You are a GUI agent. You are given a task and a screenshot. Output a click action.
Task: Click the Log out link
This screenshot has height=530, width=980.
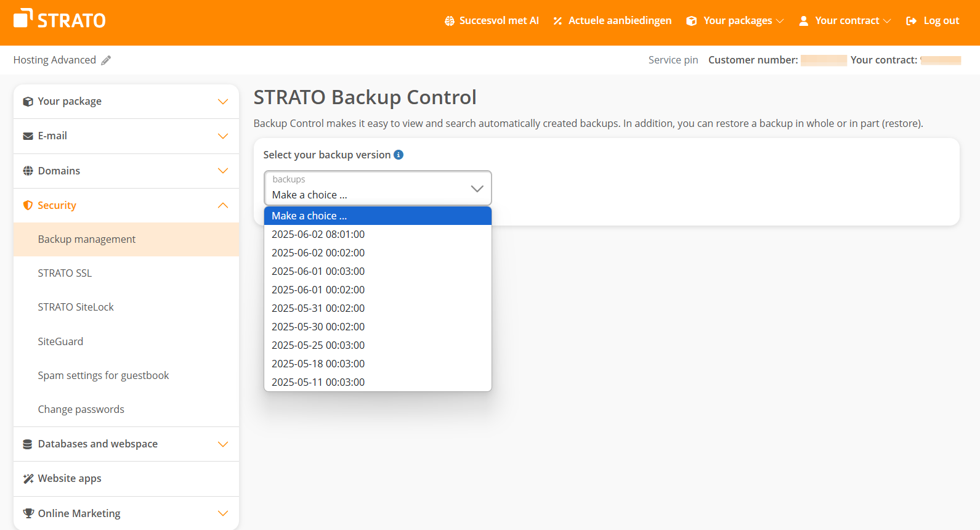tap(941, 21)
